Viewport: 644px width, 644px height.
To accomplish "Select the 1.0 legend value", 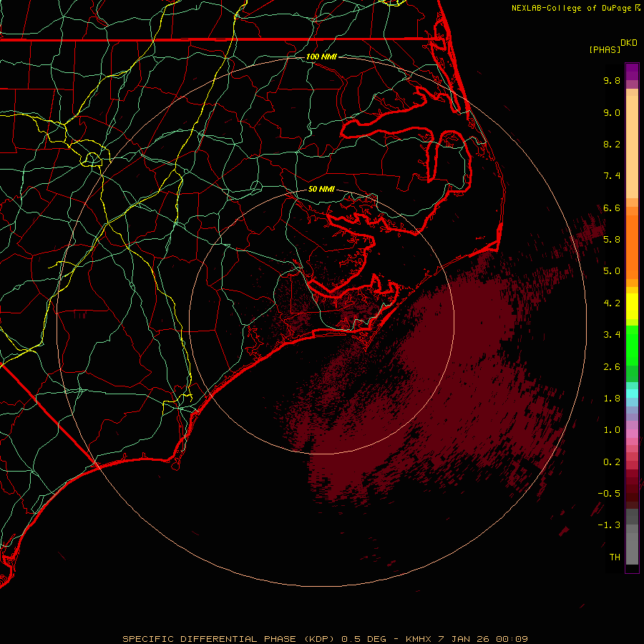I will point(612,430).
